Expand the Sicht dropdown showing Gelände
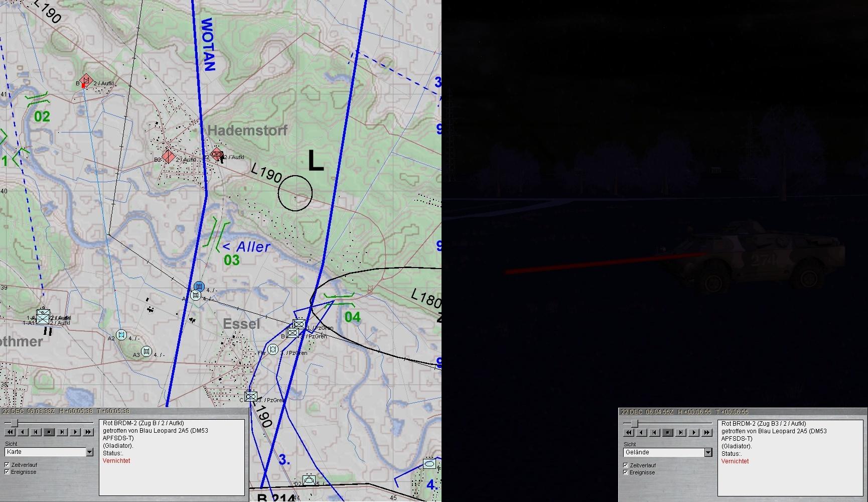 (x=708, y=453)
